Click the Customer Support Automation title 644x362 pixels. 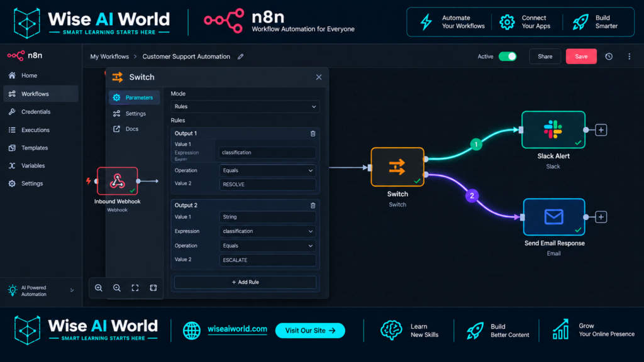click(186, 57)
